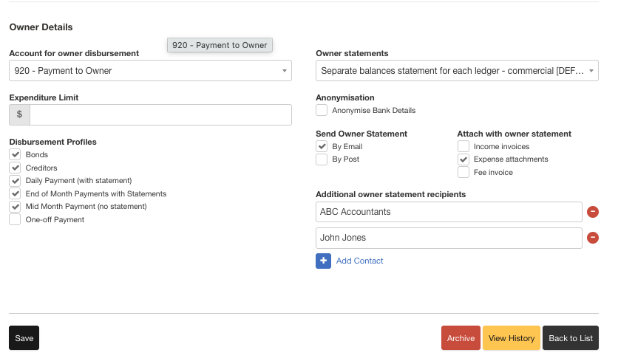Check the Income invoices attachment option
The width and height of the screenshot is (618, 364).
pos(463,146)
